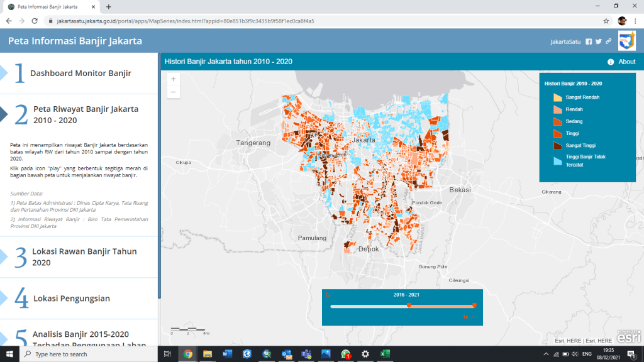Image resolution: width=644 pixels, height=362 pixels.
Task: Zoom out on the map
Action: tap(174, 92)
